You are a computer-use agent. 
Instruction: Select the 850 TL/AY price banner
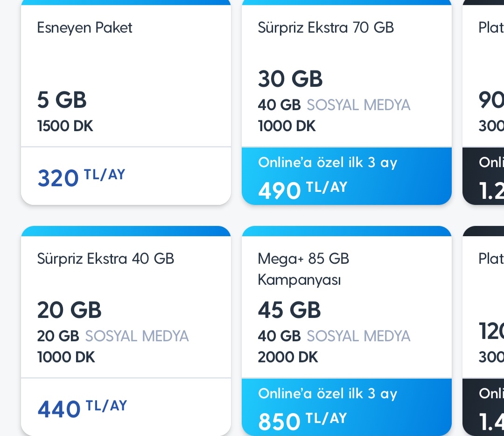[346, 408]
